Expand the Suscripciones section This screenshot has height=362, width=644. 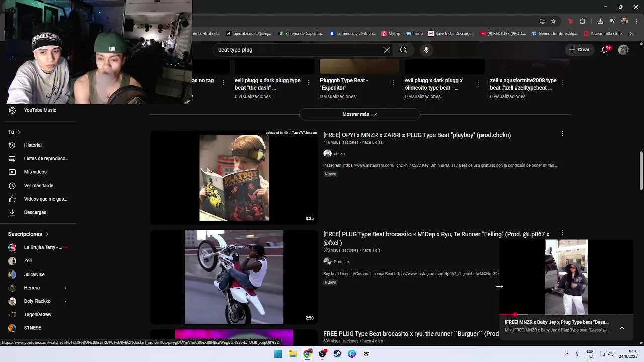click(x=28, y=234)
